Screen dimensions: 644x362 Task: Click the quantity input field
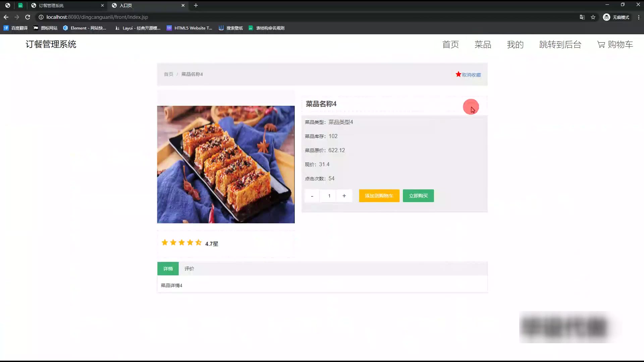[x=329, y=196]
